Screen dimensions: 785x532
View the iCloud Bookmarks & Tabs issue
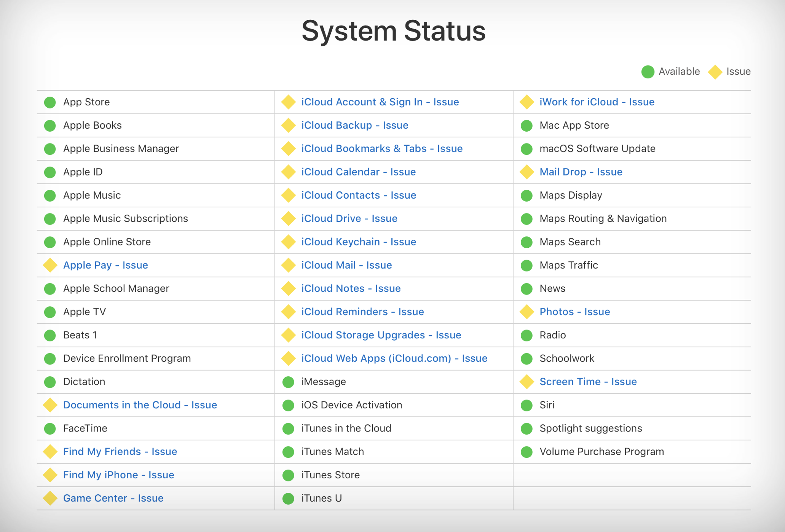[382, 148]
